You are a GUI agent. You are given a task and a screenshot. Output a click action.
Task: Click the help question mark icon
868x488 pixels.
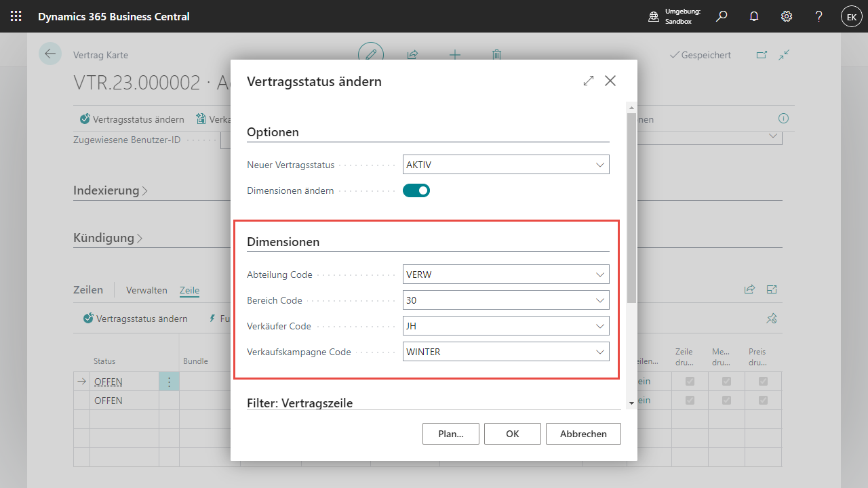point(819,16)
